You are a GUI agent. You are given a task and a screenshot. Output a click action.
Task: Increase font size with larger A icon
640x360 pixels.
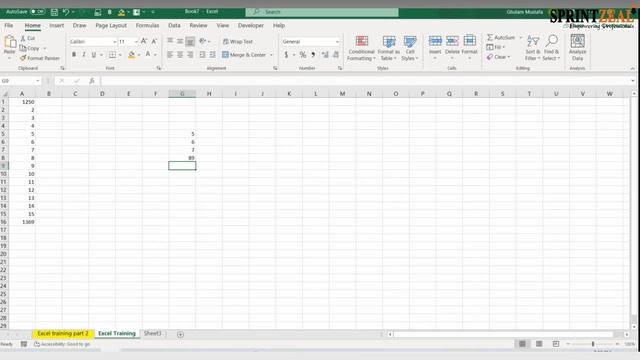point(144,41)
